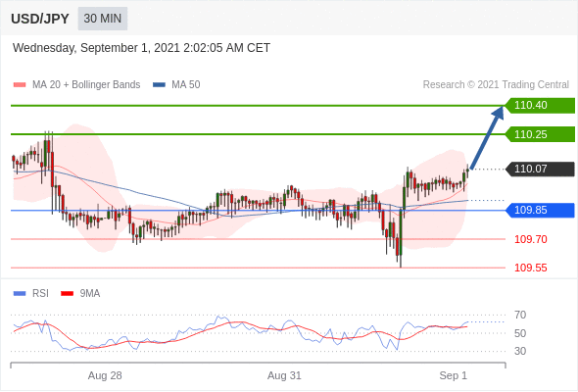Click the 109.70 support level label
This screenshot has height=392, width=578.
530,239
